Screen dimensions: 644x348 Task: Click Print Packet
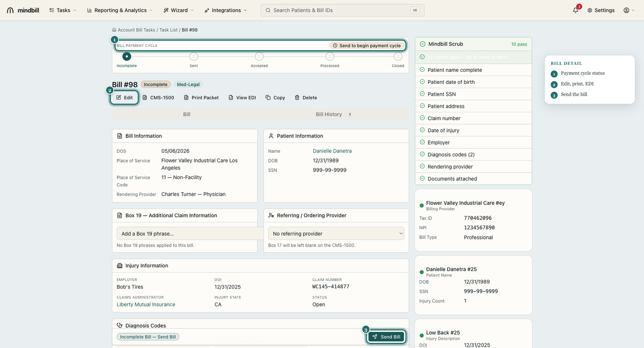point(201,98)
